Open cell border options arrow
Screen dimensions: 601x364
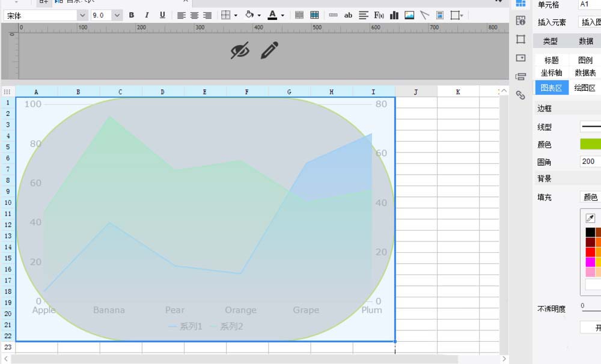[x=236, y=16]
